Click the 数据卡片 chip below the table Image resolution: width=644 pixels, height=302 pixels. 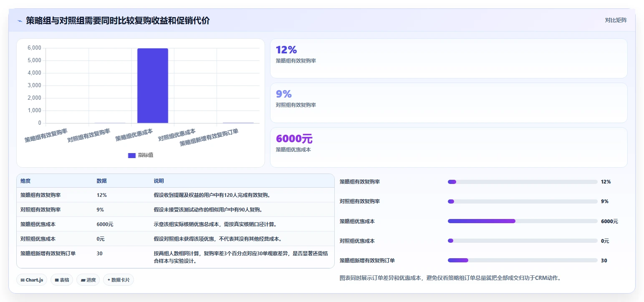tap(118, 280)
